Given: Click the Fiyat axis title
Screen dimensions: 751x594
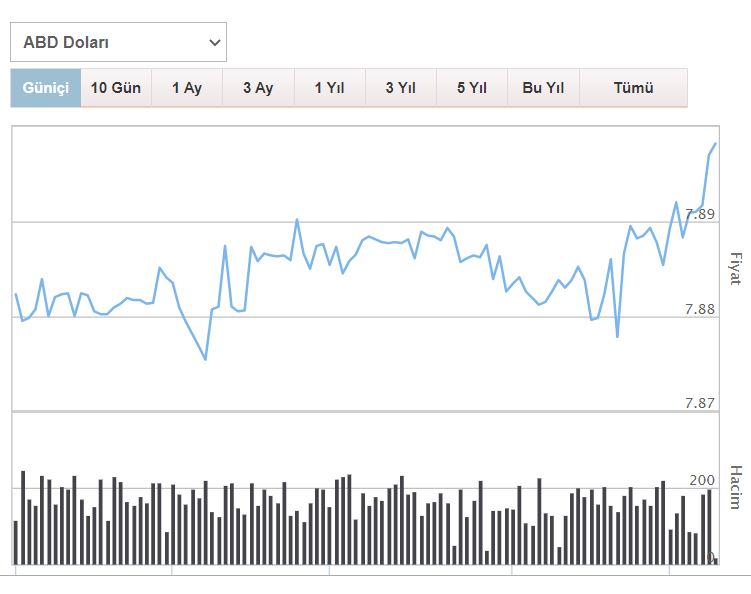Looking at the screenshot, I should pyautogui.click(x=736, y=269).
